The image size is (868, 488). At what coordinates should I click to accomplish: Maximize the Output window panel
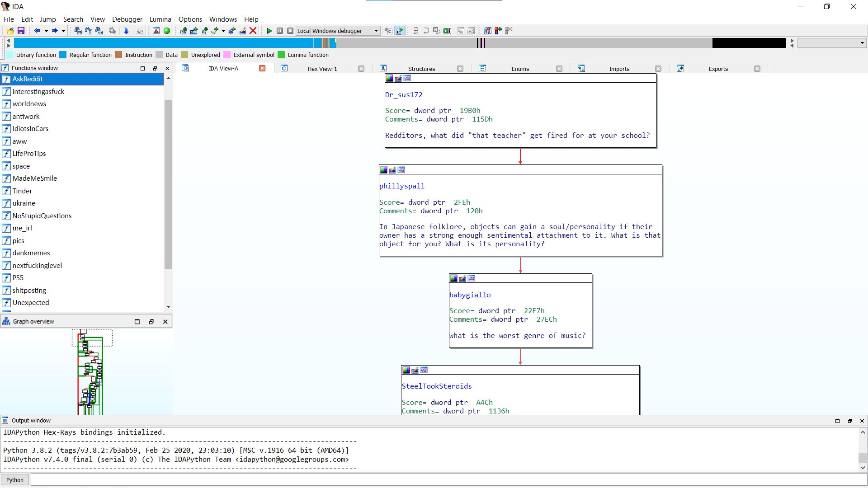tap(837, 421)
